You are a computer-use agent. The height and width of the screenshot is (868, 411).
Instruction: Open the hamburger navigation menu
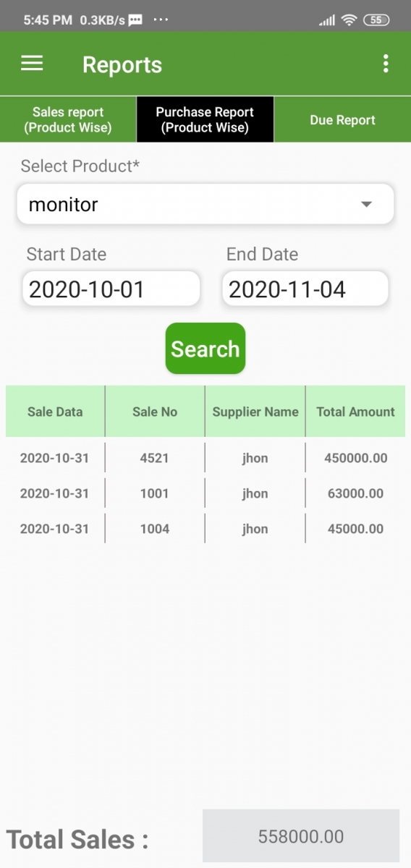coord(32,64)
